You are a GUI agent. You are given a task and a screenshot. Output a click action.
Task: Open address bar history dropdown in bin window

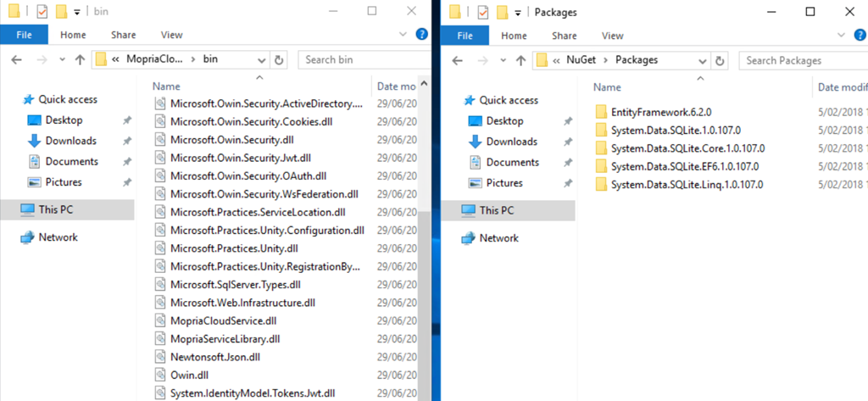[x=260, y=59]
